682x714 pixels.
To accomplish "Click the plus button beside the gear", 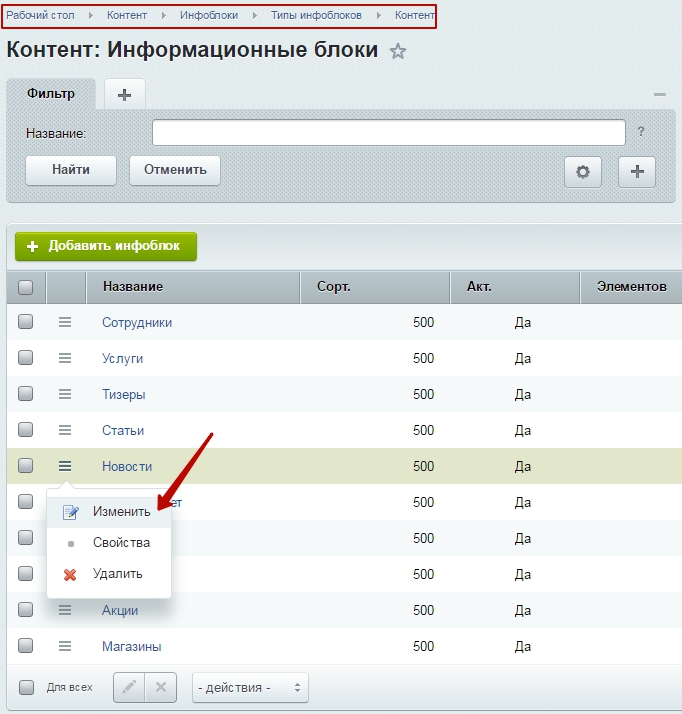I will click(637, 171).
